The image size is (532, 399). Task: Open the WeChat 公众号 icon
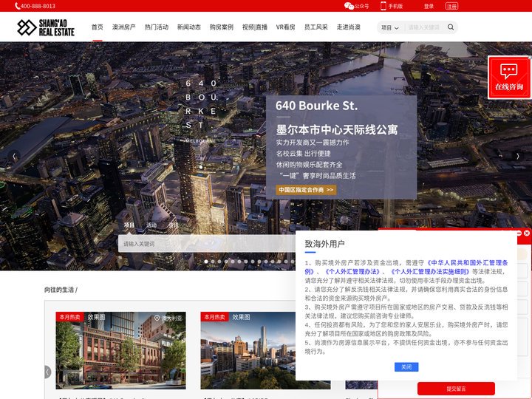[349, 6]
